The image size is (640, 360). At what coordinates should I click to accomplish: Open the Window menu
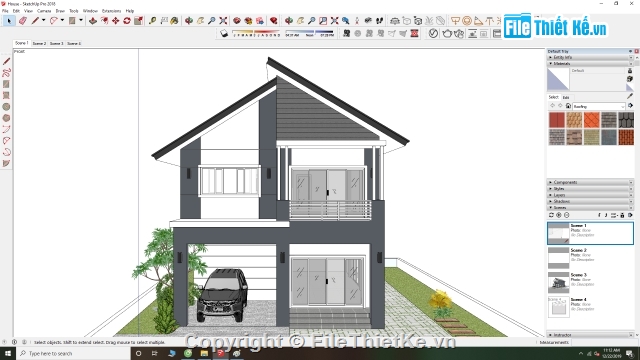pos(90,11)
